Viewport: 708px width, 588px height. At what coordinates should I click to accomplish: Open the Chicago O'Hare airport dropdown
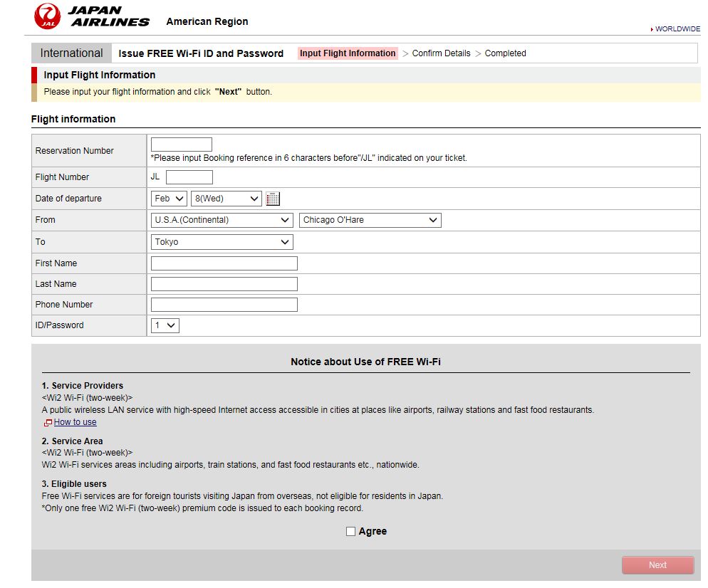370,220
